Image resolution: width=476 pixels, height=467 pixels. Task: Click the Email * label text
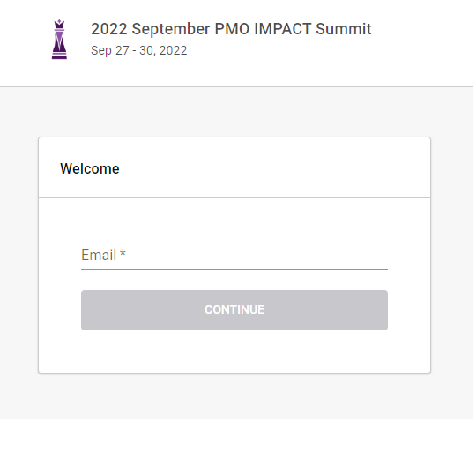coord(103,255)
